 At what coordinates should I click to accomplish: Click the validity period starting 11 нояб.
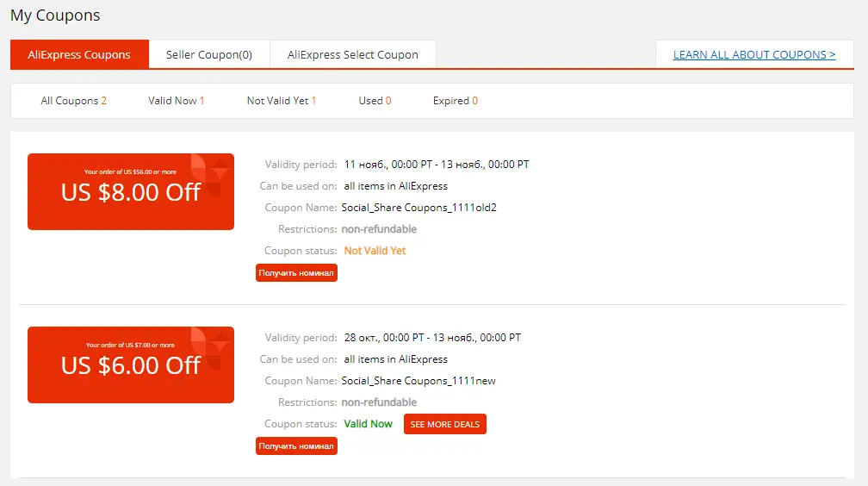(437, 164)
